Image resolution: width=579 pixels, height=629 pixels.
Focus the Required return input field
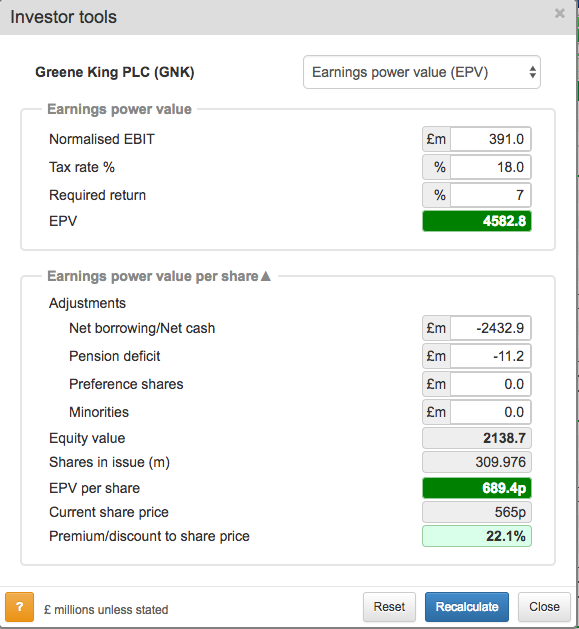click(x=491, y=195)
